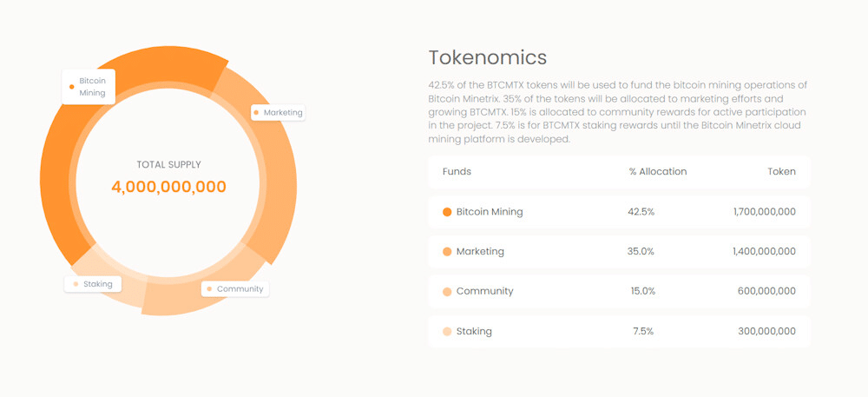Click the Tokenomics heading
The image size is (868, 397).
point(487,57)
